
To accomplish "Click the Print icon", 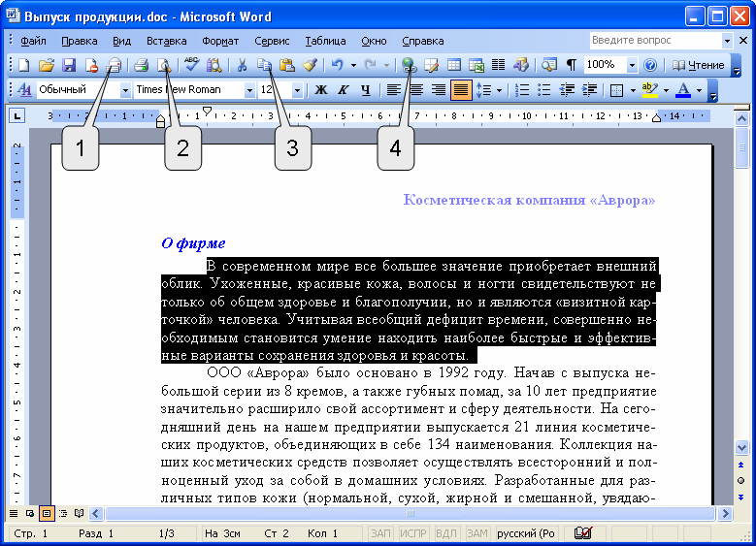I will point(142,65).
